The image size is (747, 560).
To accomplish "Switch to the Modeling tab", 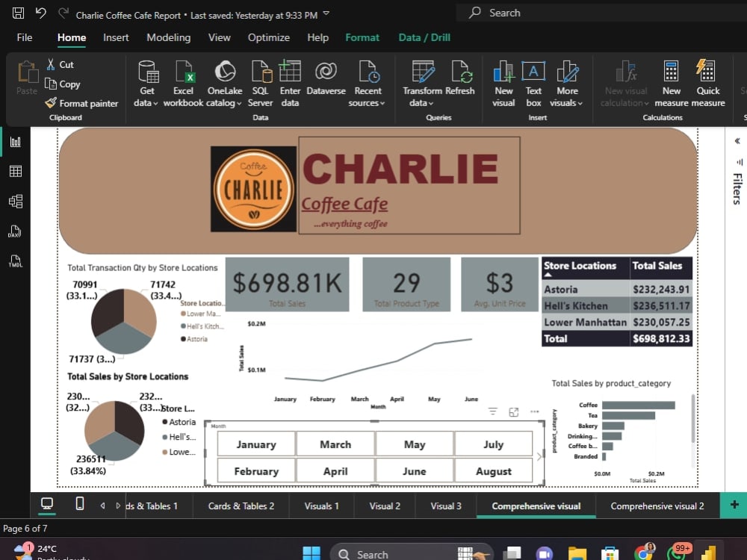I will point(169,37).
